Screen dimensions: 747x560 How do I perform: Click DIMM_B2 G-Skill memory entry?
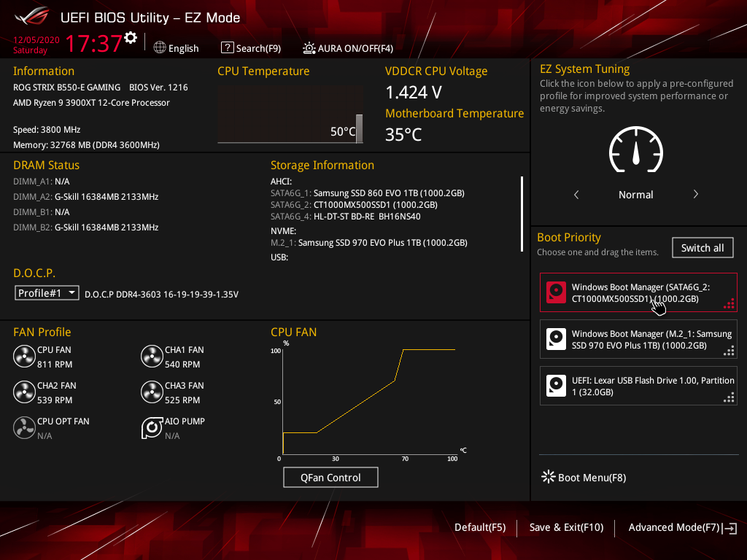pyautogui.click(x=86, y=227)
